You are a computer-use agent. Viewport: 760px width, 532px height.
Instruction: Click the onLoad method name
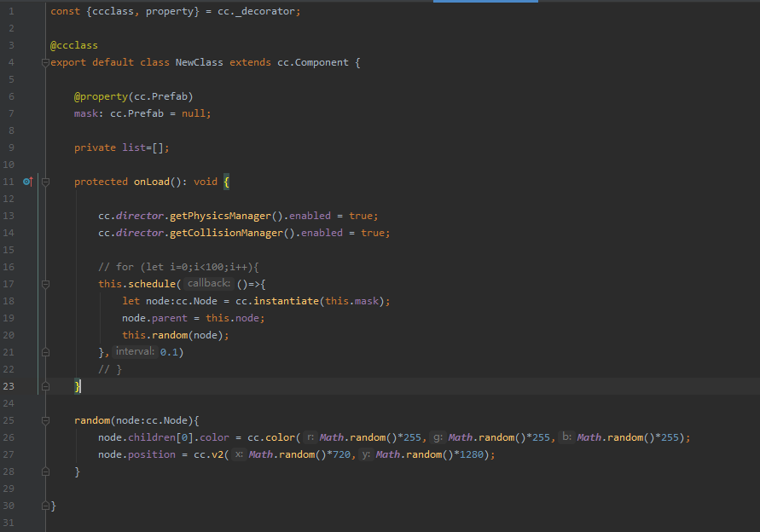tap(152, 182)
